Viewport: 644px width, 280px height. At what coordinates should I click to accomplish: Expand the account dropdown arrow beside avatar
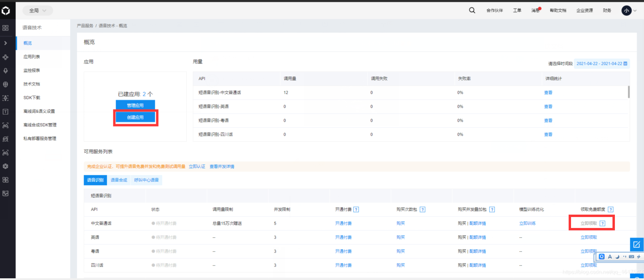(635, 11)
